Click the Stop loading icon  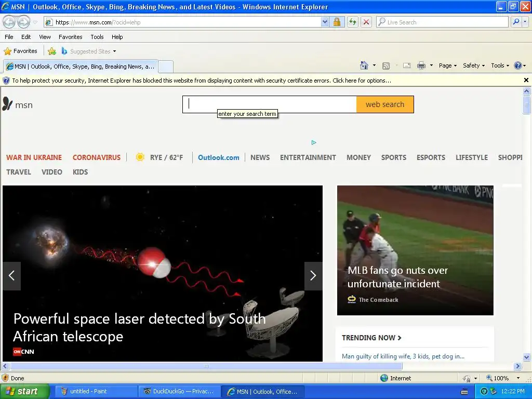(x=366, y=22)
